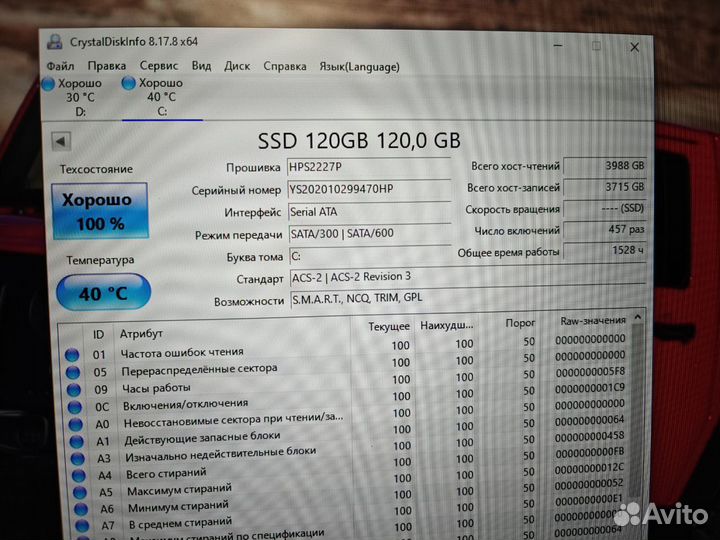
Task: Select the Всего стираний attribute row
Action: click(x=350, y=467)
